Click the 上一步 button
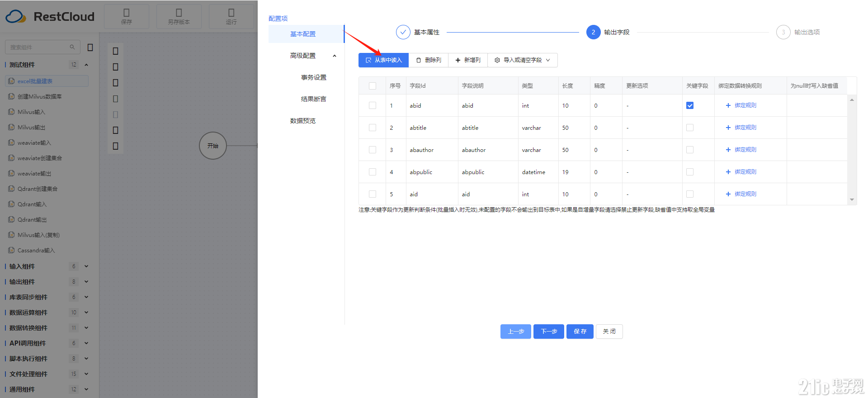 coord(516,332)
